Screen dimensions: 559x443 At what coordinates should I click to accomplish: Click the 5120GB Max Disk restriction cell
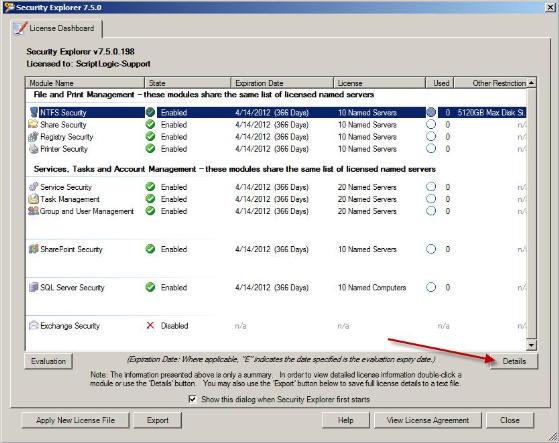pyautogui.click(x=491, y=113)
